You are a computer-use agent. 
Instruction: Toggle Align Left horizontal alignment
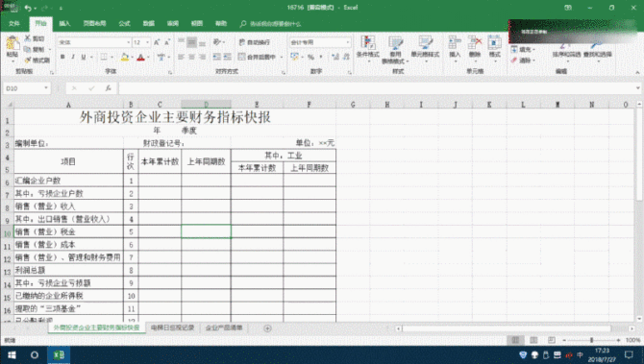click(x=181, y=57)
